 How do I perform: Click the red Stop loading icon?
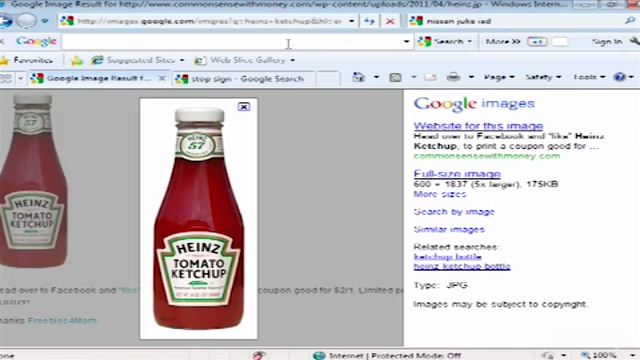pos(390,21)
